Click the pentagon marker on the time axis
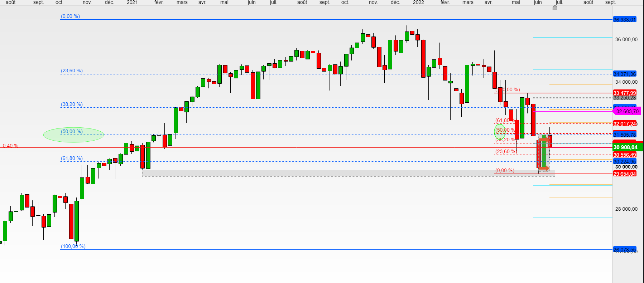 click(555, 8)
